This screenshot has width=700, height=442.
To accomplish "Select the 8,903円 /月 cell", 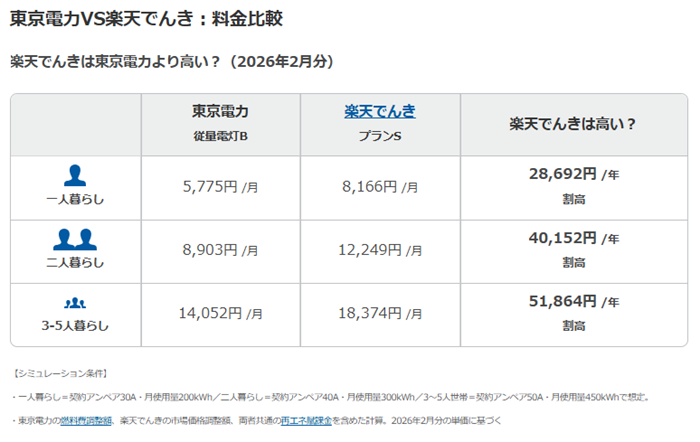I will pos(221,250).
